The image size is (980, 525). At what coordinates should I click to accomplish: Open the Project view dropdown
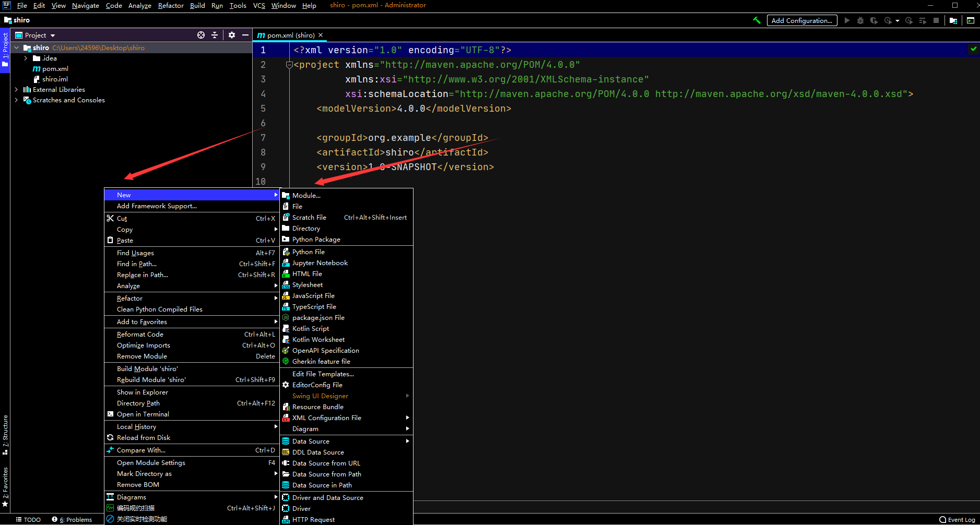coord(53,35)
